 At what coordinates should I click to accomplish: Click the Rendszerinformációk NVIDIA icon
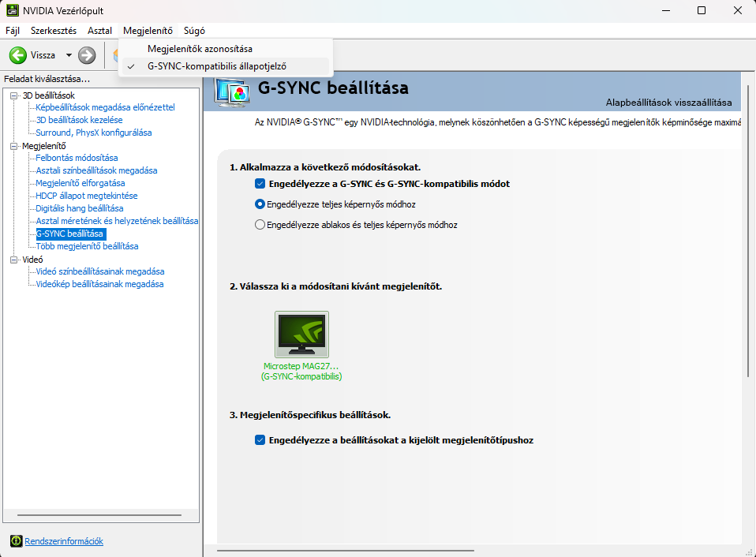17,541
